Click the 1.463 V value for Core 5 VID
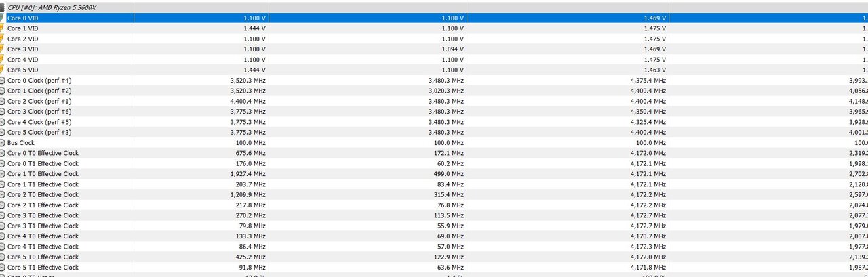The width and height of the screenshot is (868, 277). [655, 70]
